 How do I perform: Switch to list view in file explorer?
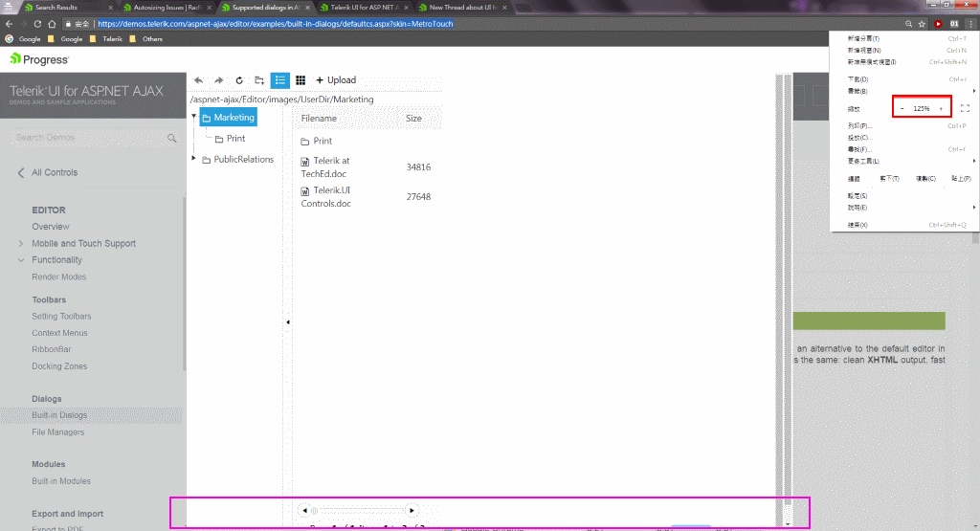280,80
